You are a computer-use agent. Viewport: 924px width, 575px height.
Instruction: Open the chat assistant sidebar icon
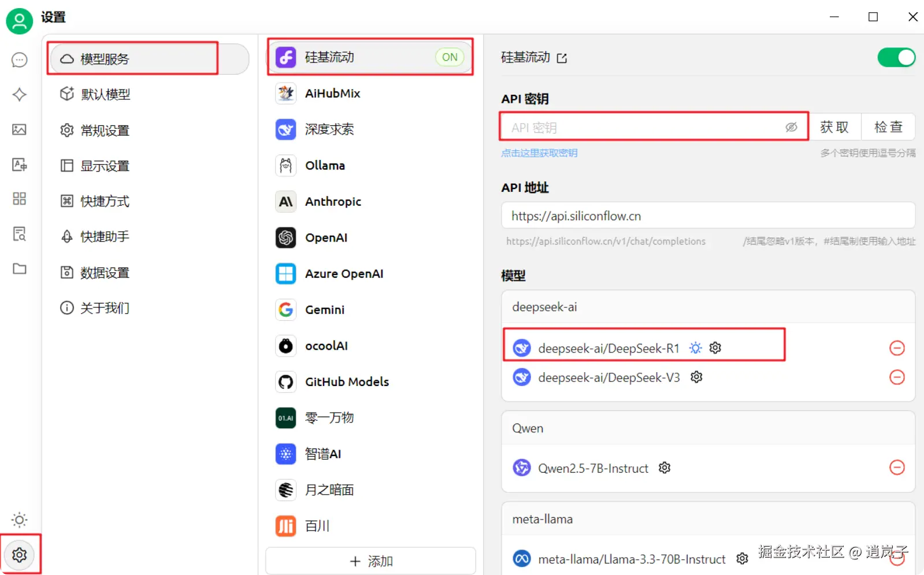point(20,60)
